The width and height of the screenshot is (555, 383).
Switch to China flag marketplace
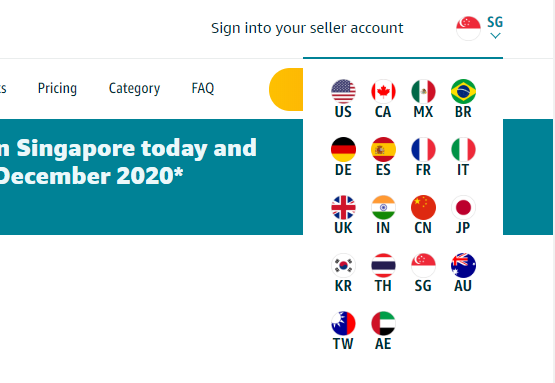[x=423, y=207]
